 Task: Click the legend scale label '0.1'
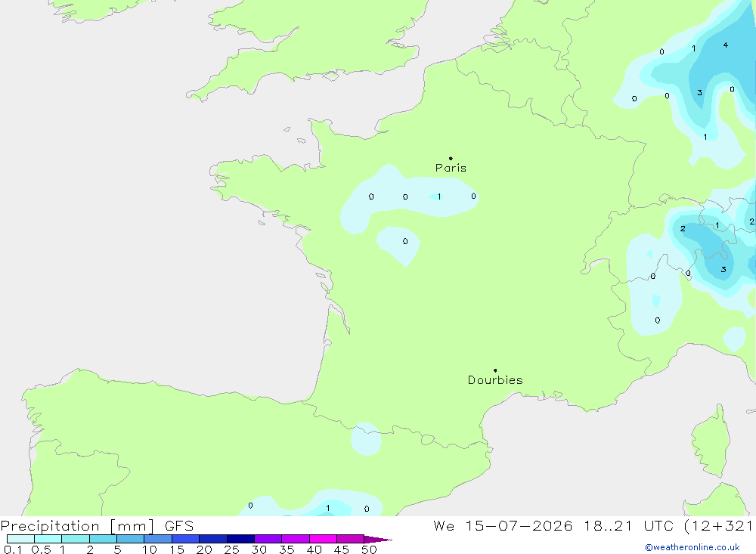(13, 549)
